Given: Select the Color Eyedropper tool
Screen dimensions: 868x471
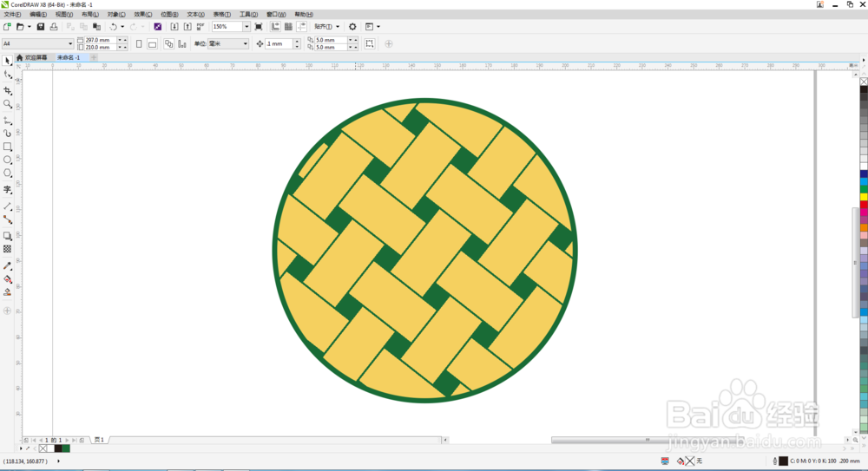Looking at the screenshot, I should click(x=7, y=265).
